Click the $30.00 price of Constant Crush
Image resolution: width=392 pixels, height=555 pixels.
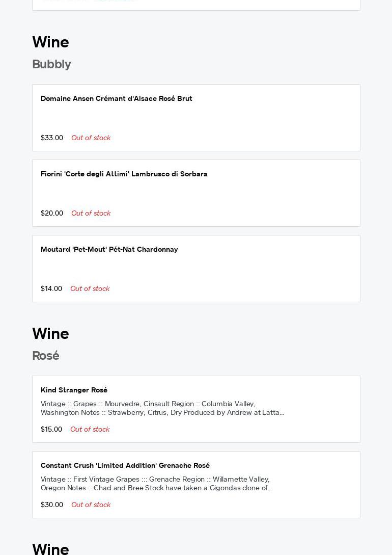(x=52, y=505)
